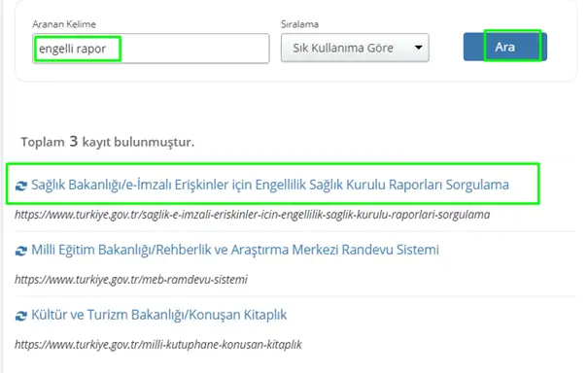The image size is (588, 373).
Task: Click the icon beside Sağlık Bakanlığı result
Action: point(21,186)
